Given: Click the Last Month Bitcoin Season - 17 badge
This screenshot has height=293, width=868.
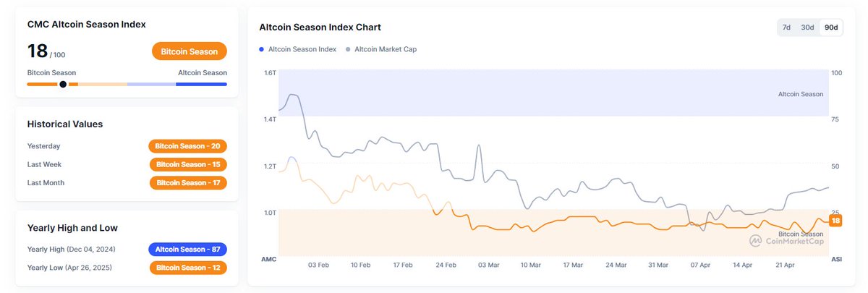Looking at the screenshot, I should (188, 183).
